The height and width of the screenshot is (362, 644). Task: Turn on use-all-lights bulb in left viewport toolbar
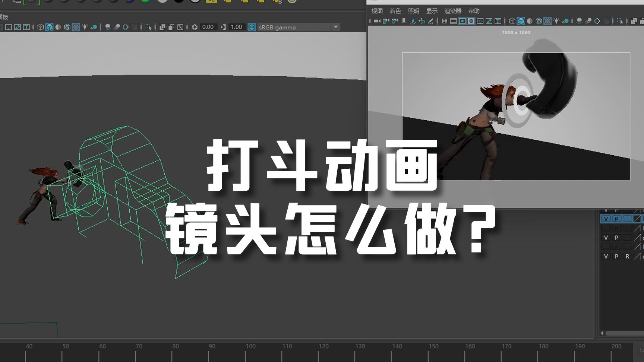coord(85,27)
